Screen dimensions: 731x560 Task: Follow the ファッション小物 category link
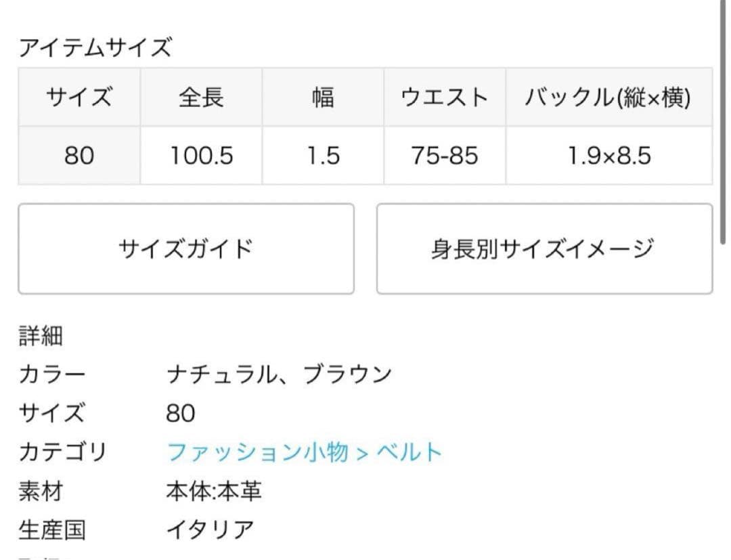[x=257, y=452]
